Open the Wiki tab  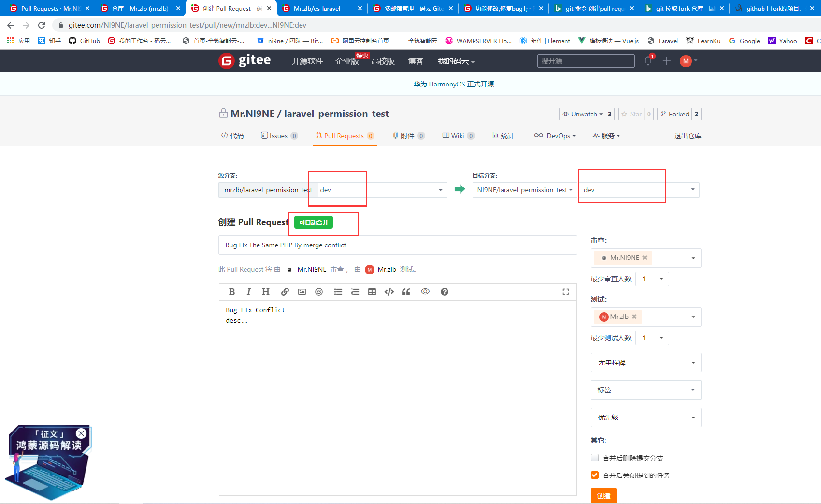458,136
